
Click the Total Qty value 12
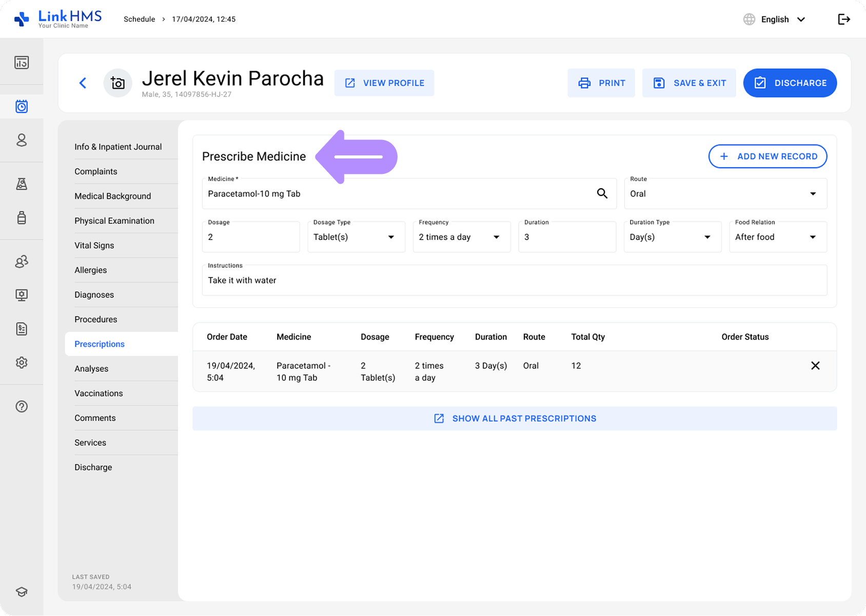[576, 366]
